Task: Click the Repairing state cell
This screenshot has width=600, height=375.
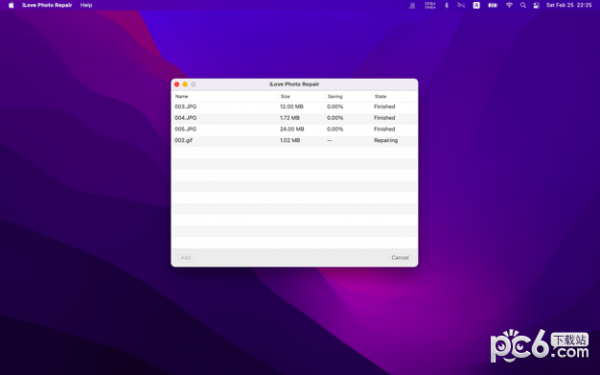Action: [386, 140]
